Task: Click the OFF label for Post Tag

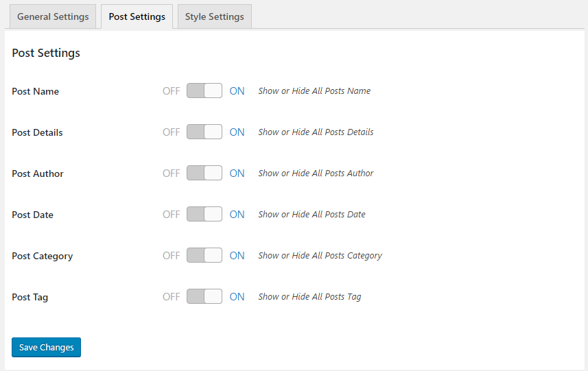Action: click(171, 297)
